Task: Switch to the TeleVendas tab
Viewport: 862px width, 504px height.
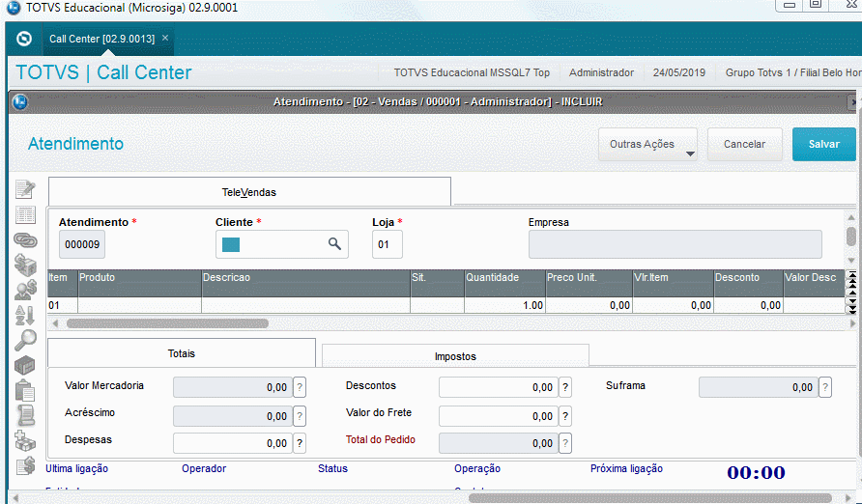Action: [x=249, y=192]
